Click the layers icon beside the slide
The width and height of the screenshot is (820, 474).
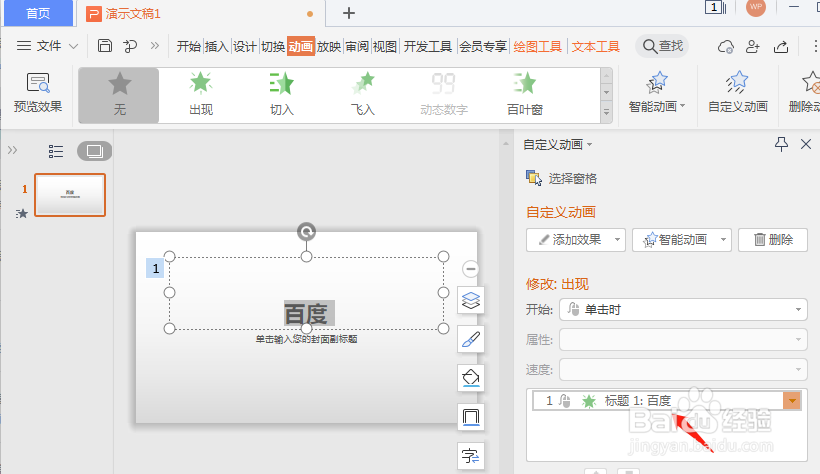click(x=471, y=300)
